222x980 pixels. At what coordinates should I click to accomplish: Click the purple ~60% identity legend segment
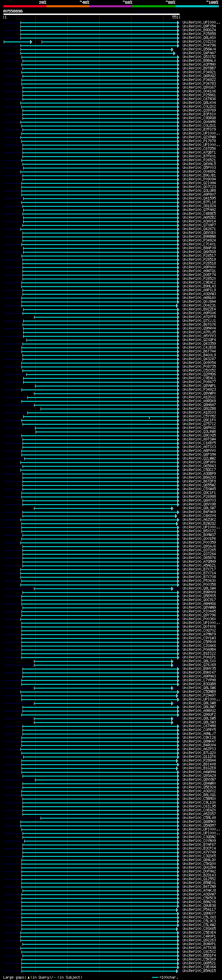click(111, 6)
